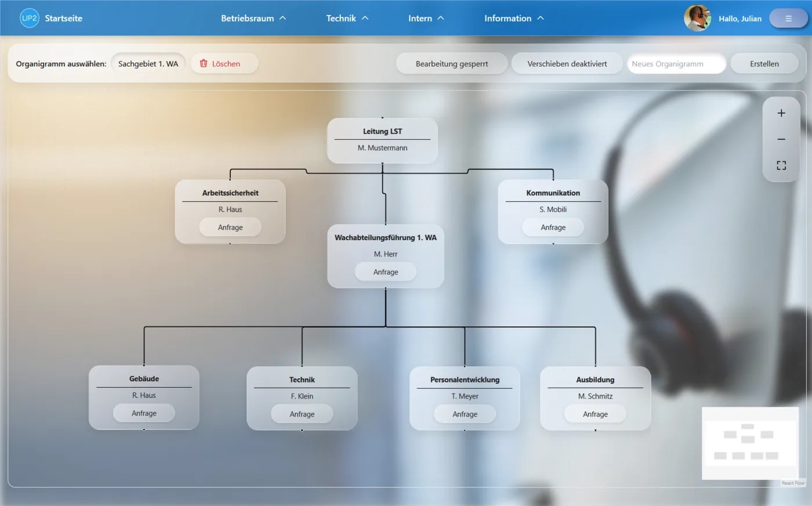The image size is (812, 506).
Task: Expand the Technik menu chevron
Action: click(x=365, y=18)
